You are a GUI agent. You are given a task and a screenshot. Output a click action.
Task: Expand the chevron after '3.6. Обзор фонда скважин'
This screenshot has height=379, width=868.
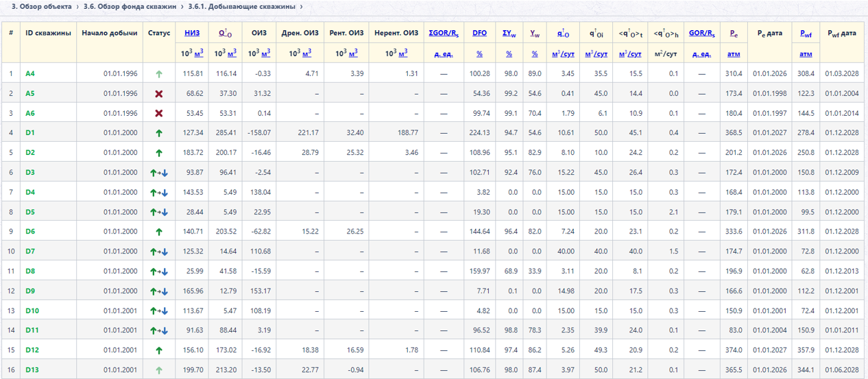pyautogui.click(x=182, y=7)
